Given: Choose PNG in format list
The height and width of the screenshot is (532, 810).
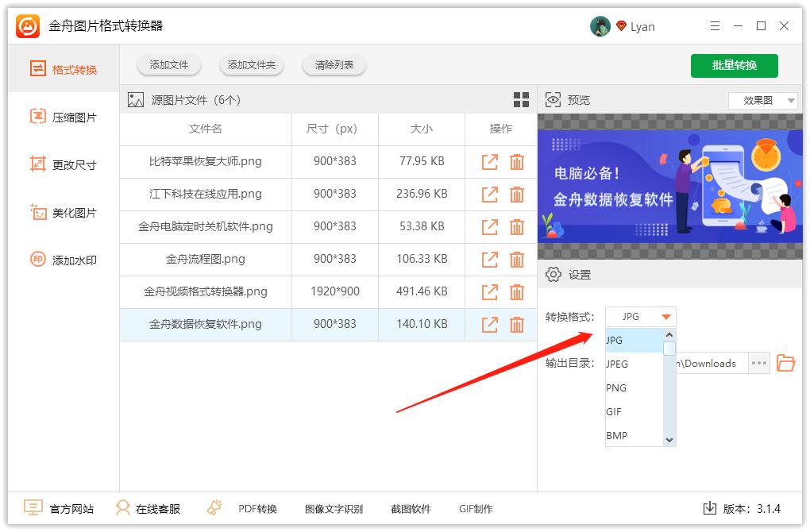Looking at the screenshot, I should point(634,388).
